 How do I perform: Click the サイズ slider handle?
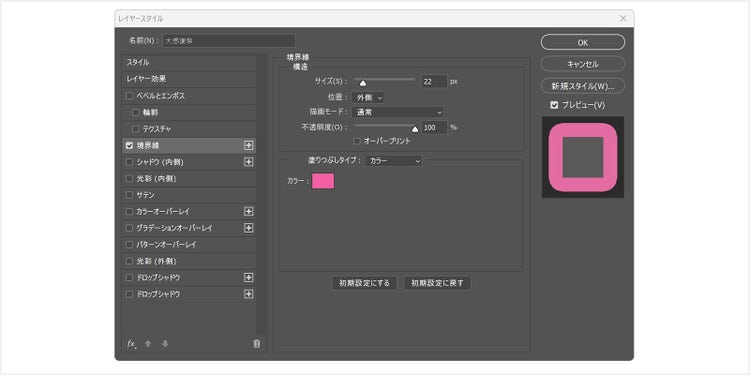point(363,83)
